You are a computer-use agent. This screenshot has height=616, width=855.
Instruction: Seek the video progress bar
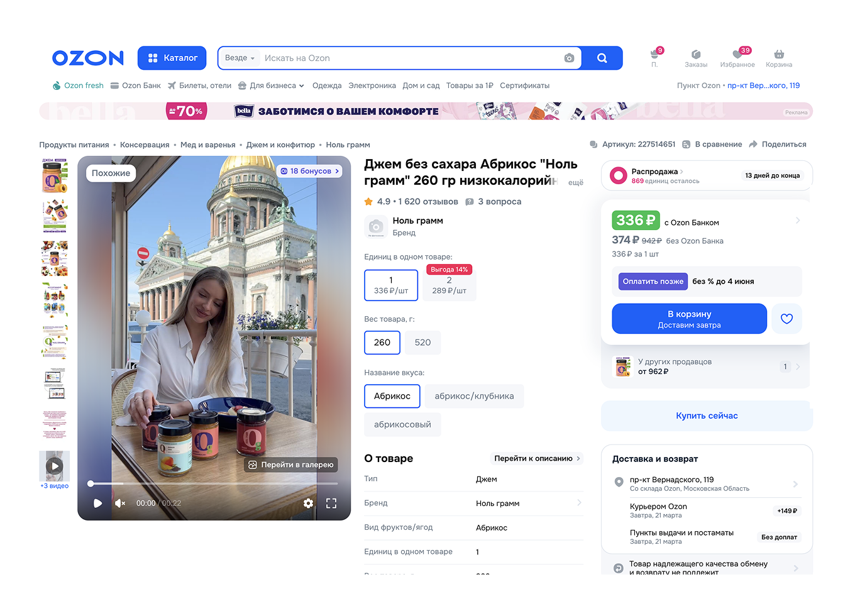(x=214, y=483)
